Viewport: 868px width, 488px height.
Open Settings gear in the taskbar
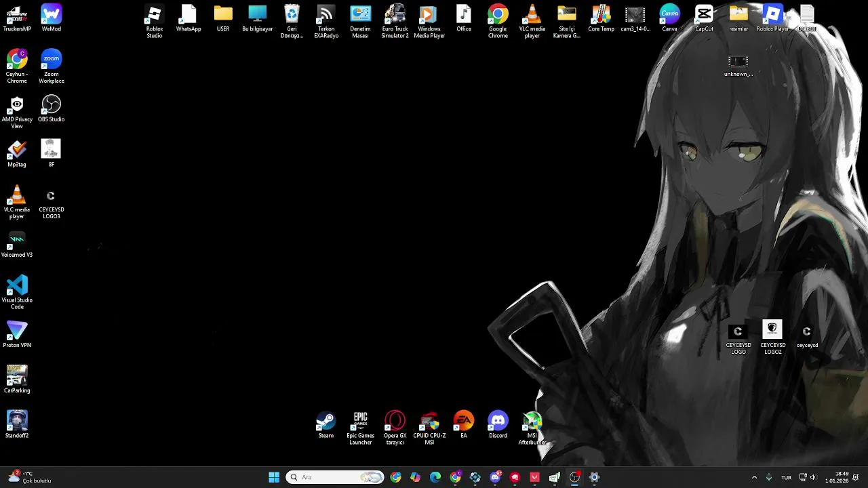coord(594,477)
